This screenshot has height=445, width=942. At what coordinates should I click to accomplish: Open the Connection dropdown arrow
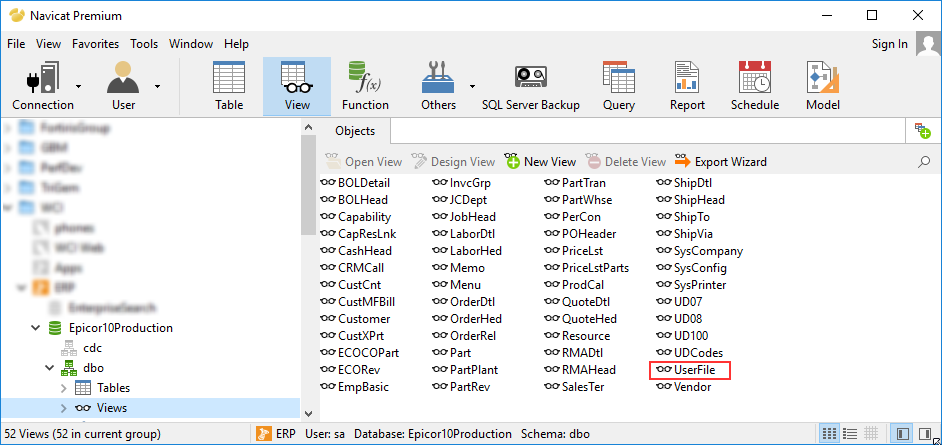coord(79,86)
